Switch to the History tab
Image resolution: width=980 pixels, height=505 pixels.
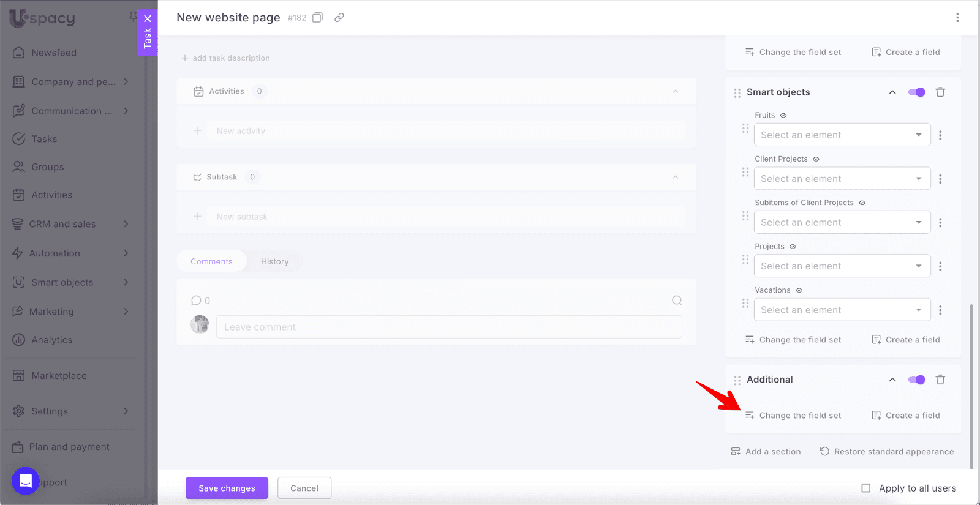(274, 261)
